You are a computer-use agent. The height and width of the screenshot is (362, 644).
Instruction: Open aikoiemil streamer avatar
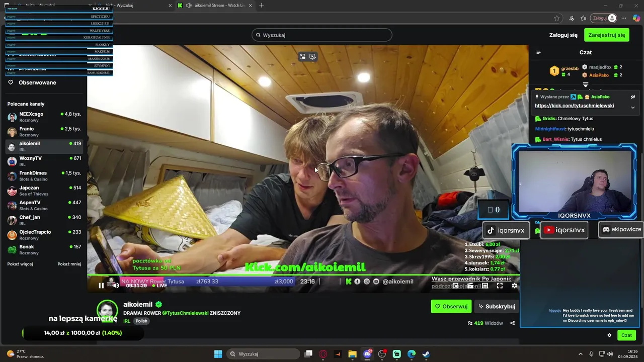pos(107,311)
